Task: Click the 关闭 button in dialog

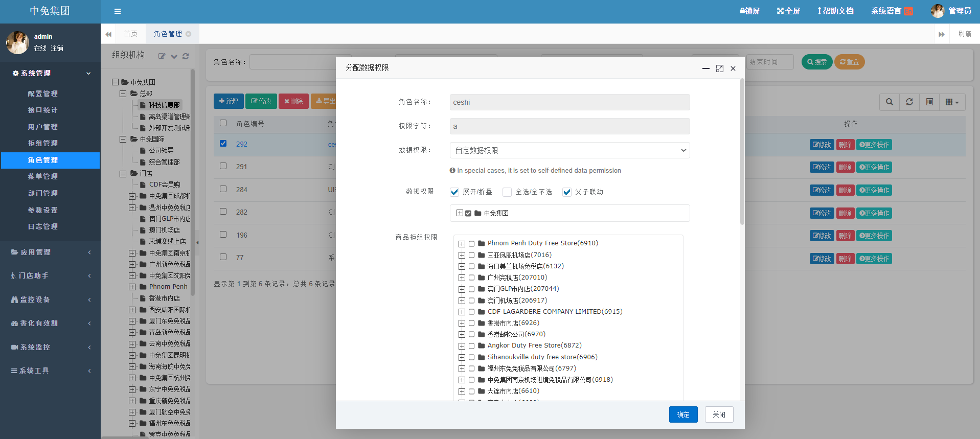Action: click(x=719, y=414)
